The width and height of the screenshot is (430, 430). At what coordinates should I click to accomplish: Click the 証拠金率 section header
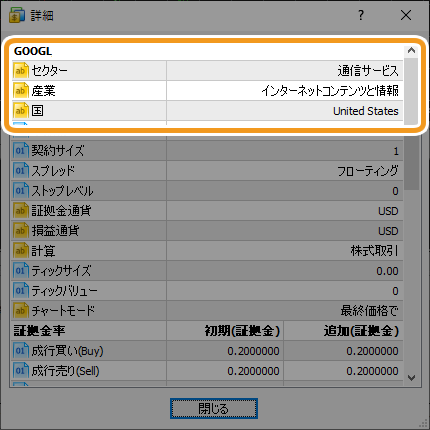point(39,331)
